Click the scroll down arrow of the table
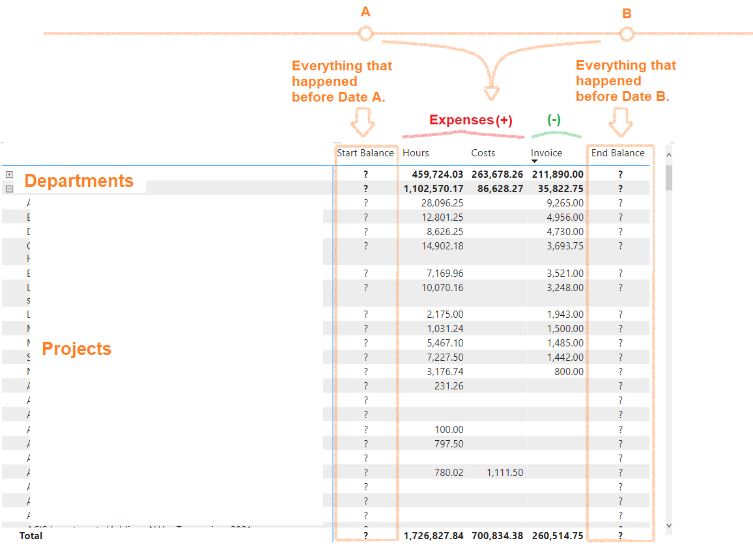This screenshot has width=753, height=560. click(x=669, y=526)
